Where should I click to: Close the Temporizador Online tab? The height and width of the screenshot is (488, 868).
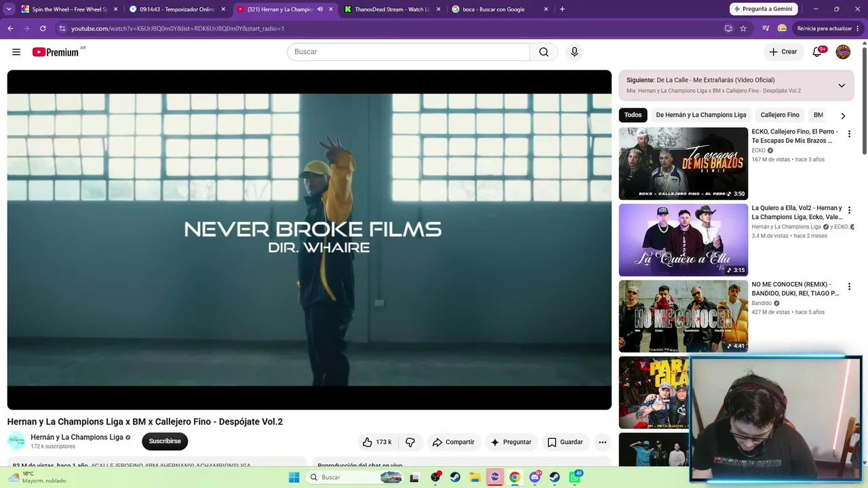[223, 9]
